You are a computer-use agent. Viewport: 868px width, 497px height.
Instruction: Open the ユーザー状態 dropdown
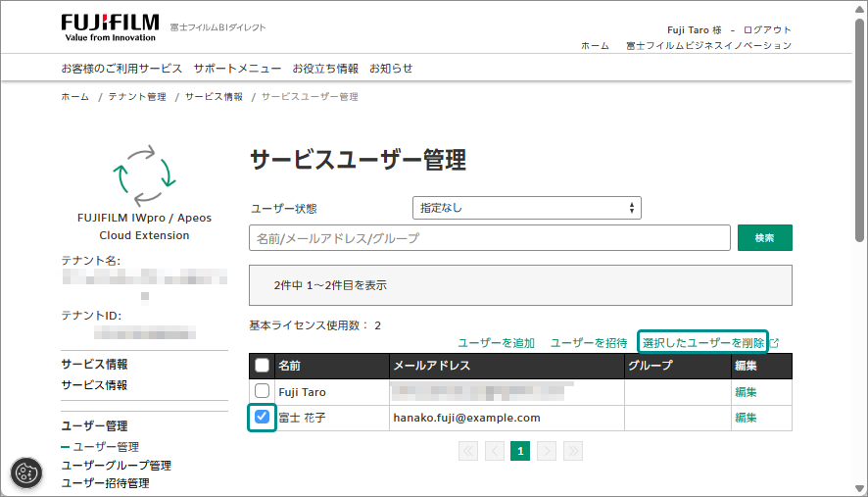(x=526, y=208)
